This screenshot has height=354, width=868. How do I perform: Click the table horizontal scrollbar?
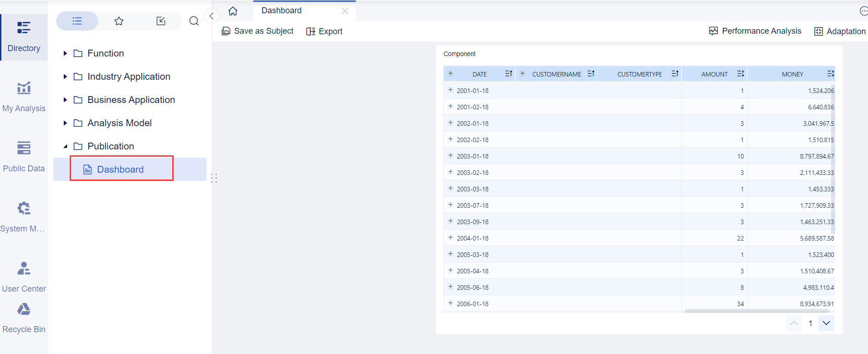pyautogui.click(x=757, y=311)
